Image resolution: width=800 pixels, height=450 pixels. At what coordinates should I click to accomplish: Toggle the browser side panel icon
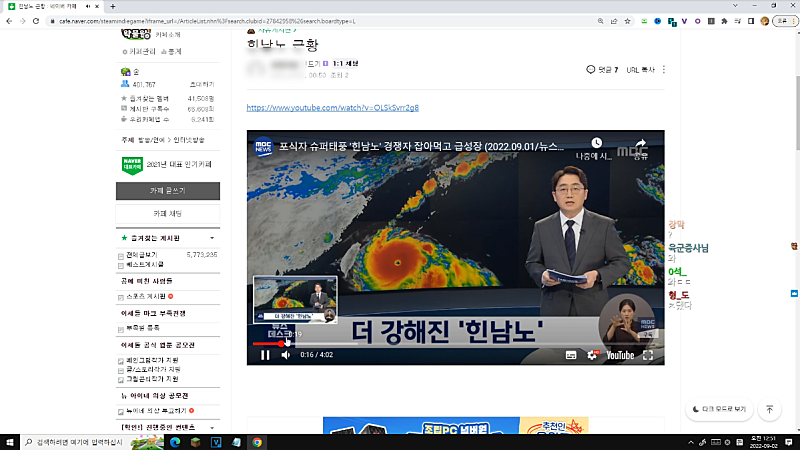coord(751,21)
